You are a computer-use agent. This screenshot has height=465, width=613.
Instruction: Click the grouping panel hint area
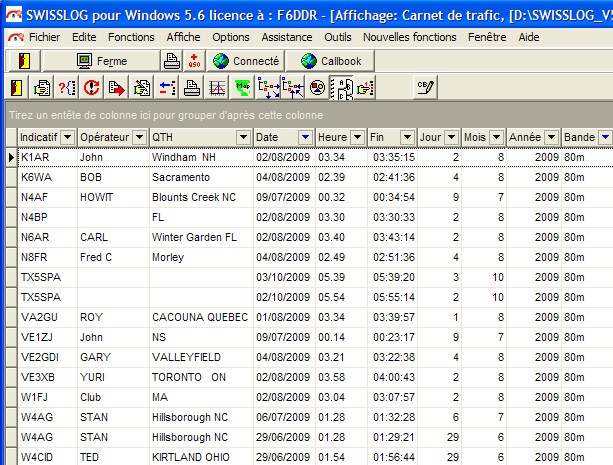[x=166, y=115]
